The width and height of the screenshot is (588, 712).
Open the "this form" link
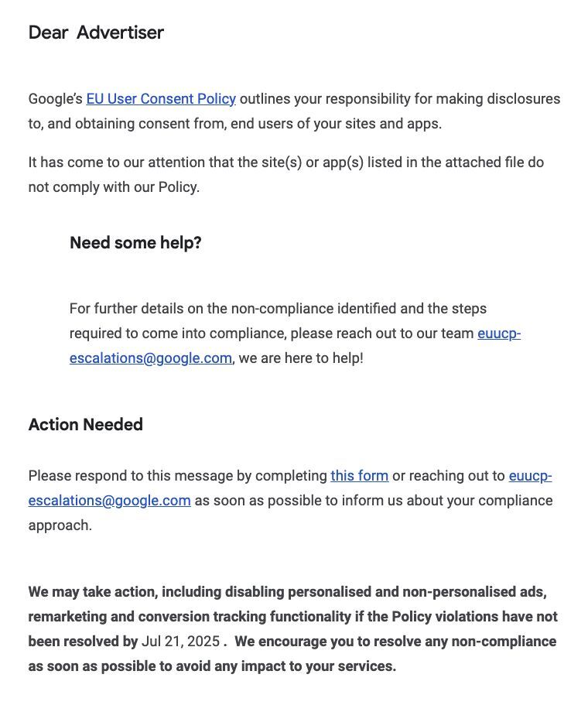tap(359, 476)
